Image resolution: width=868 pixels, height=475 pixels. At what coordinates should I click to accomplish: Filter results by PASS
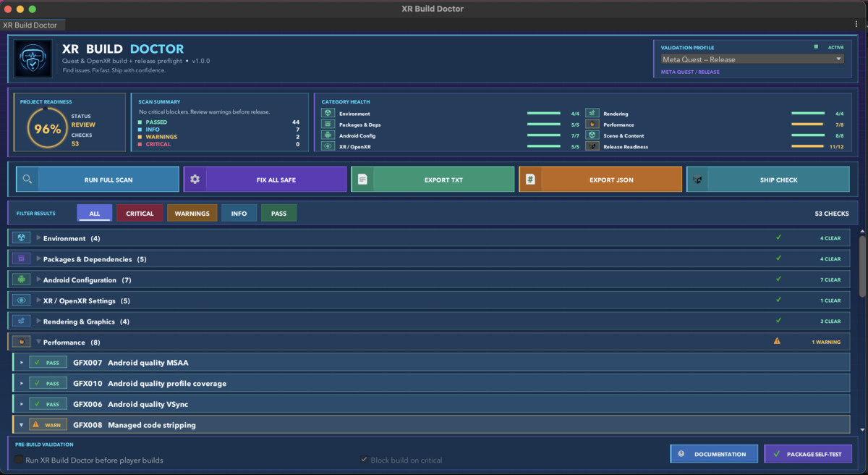[278, 213]
